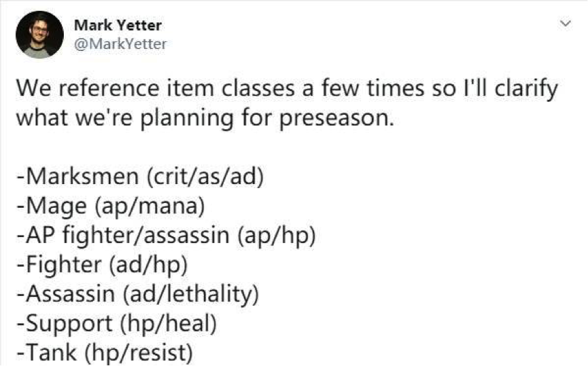Click the '(ap/hp)' stat text
The width and height of the screenshot is (588, 366).
(x=276, y=236)
